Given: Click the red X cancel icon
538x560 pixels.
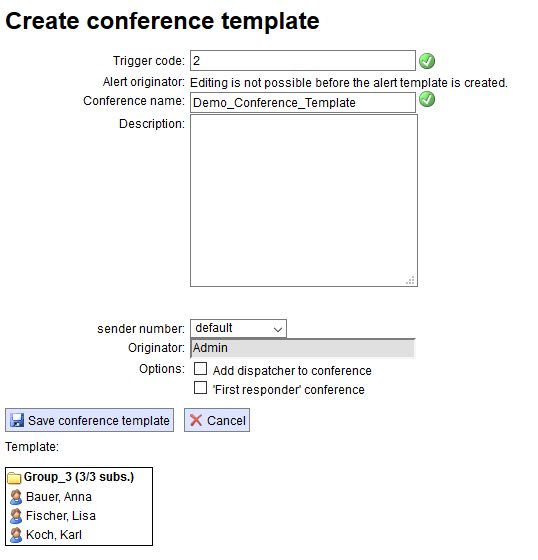Looking at the screenshot, I should 196,420.
